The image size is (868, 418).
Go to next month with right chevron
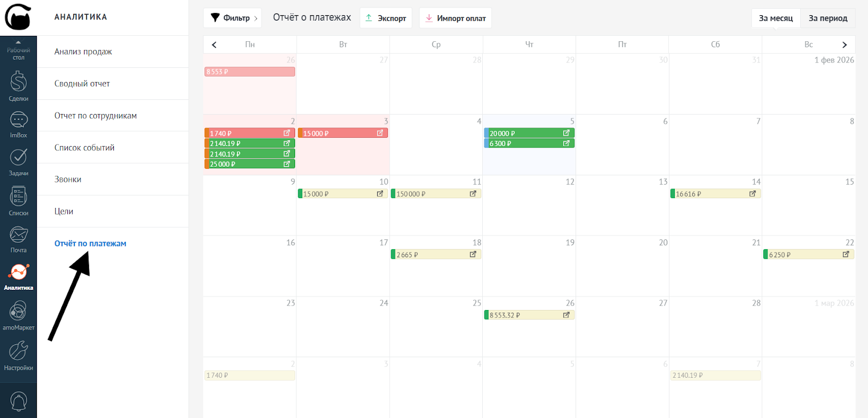point(844,45)
